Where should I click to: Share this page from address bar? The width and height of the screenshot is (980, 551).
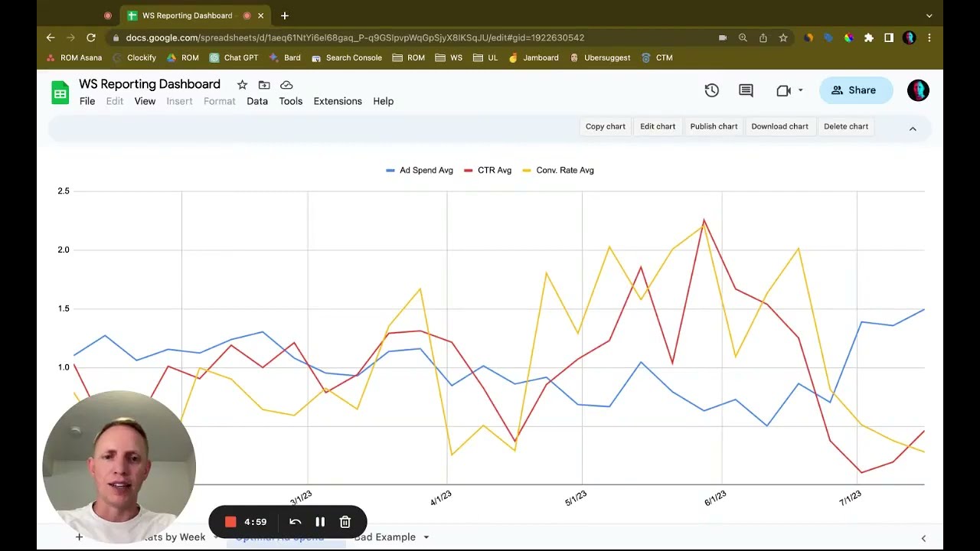point(763,37)
